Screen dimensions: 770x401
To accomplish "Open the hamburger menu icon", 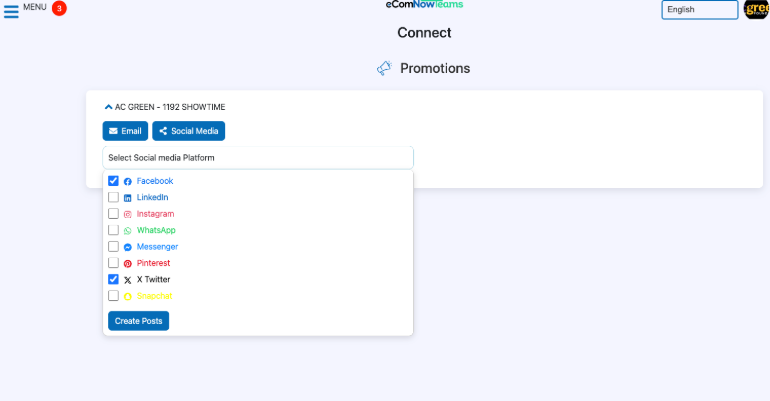I will pos(11,11).
